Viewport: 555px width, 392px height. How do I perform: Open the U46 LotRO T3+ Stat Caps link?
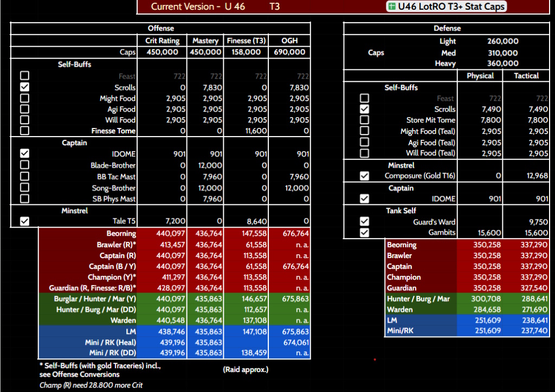[x=451, y=7]
